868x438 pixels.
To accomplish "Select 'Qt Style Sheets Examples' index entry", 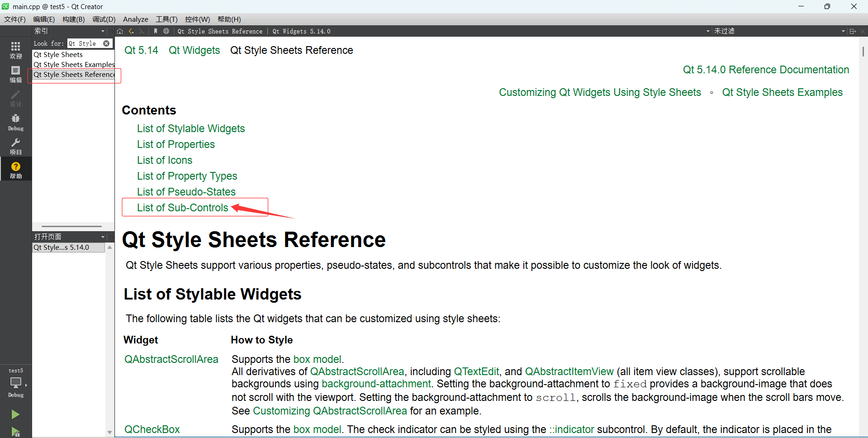I will click(74, 65).
